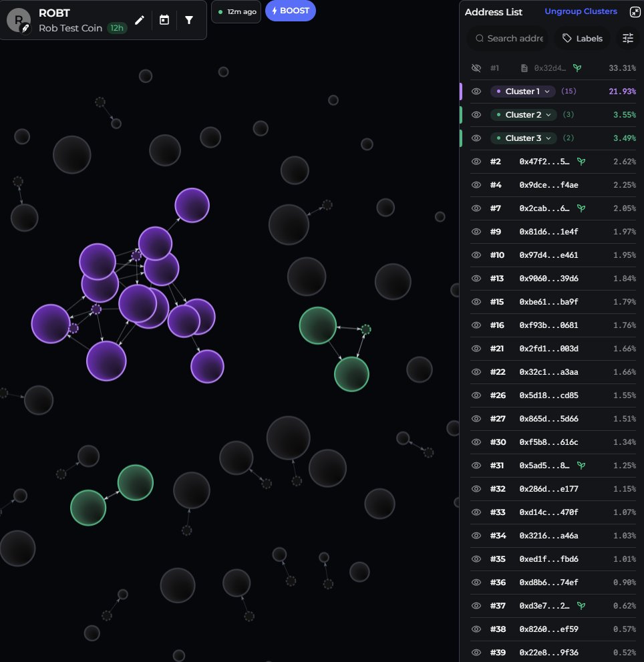Viewport: 644px width, 662px height.
Task: Click the Rob Test Coin name label
Action: pos(71,28)
